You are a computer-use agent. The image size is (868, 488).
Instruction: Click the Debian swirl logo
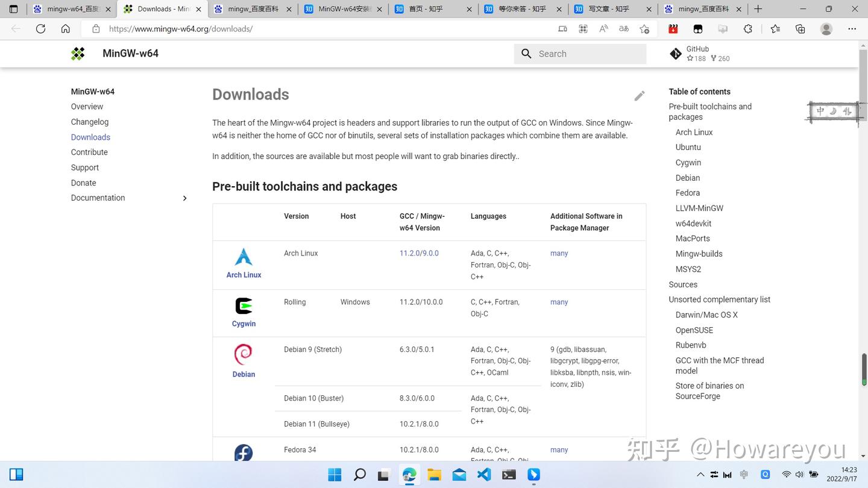243,354
